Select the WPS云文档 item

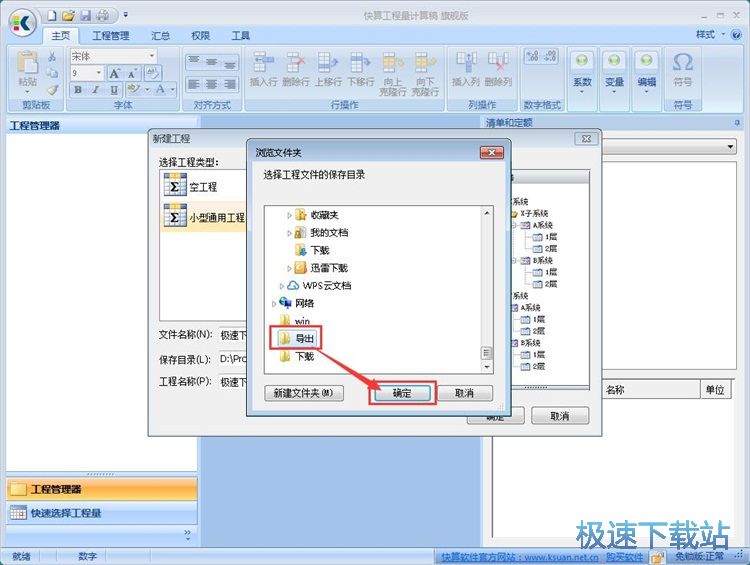pyautogui.click(x=319, y=286)
